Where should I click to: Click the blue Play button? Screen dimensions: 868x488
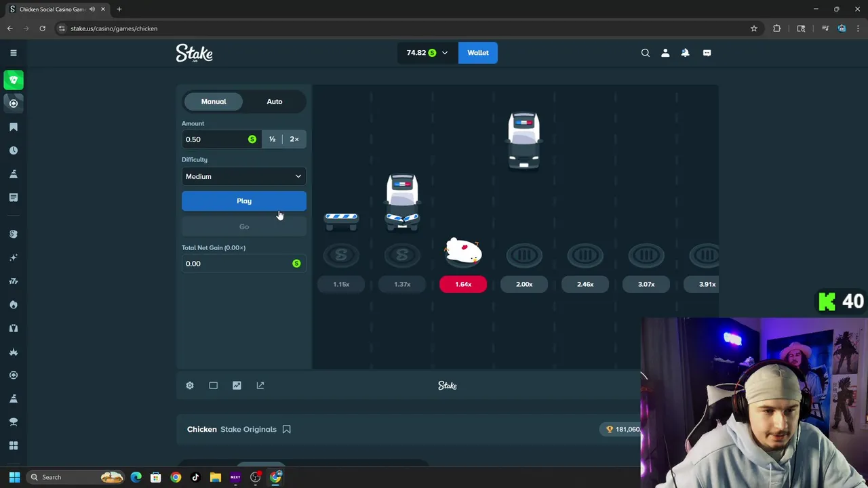(244, 201)
